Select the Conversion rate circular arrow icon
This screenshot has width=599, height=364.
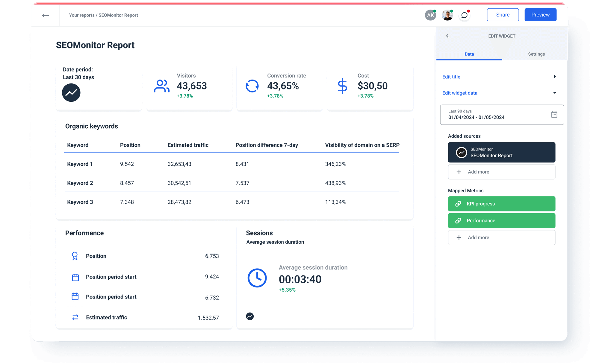coord(252,86)
